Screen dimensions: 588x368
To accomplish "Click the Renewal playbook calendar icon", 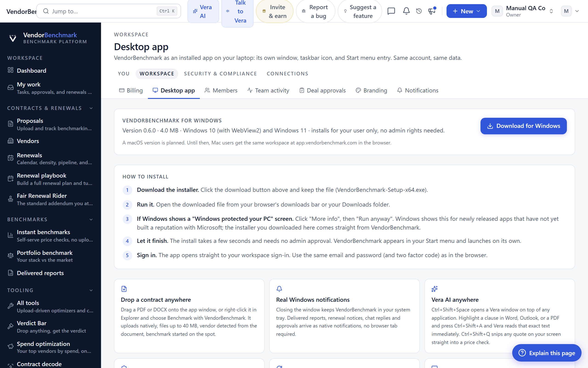I will coord(10,179).
